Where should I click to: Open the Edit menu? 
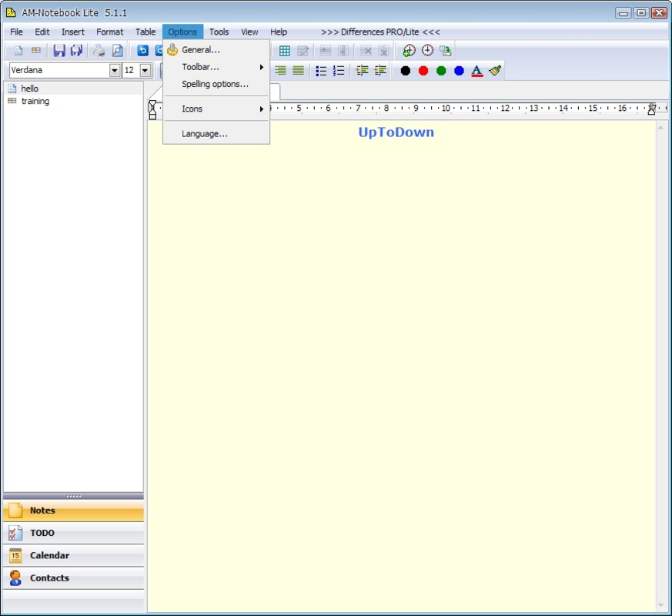pos(42,32)
